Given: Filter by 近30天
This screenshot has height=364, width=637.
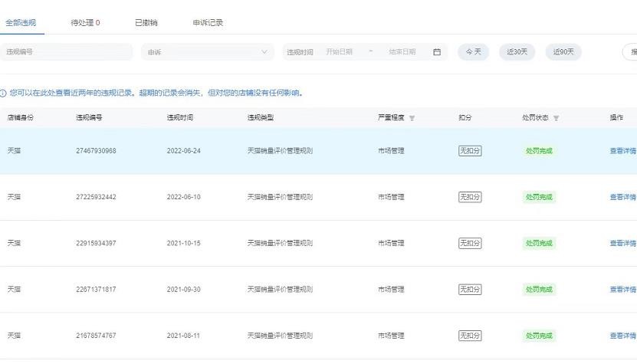Looking at the screenshot, I should [517, 52].
